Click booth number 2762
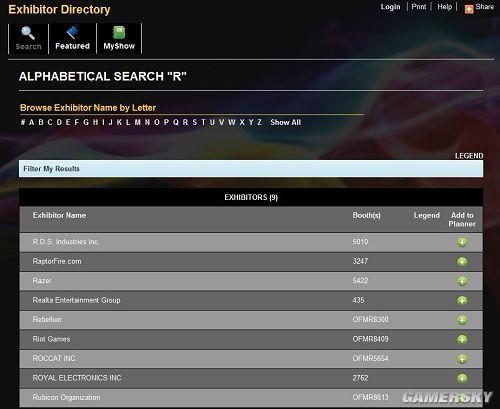The height and width of the screenshot is (409, 500). (x=360, y=378)
